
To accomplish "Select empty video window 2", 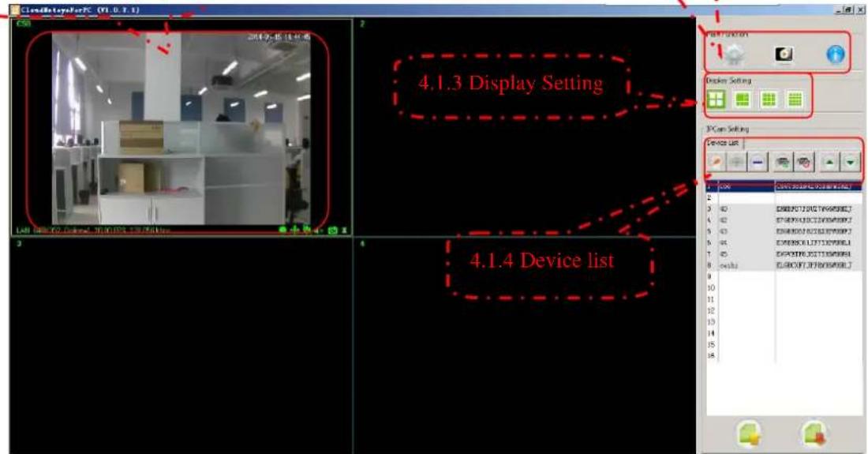I will point(524,127).
